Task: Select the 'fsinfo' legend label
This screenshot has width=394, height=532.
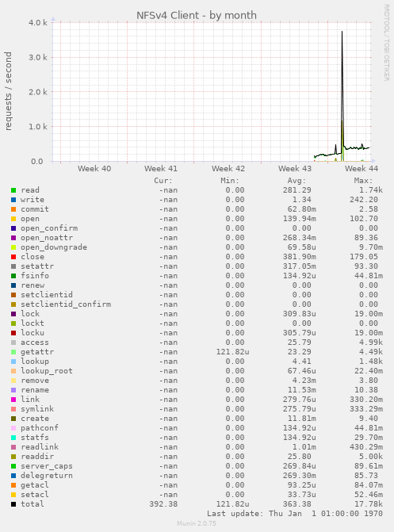Action: coord(35,276)
